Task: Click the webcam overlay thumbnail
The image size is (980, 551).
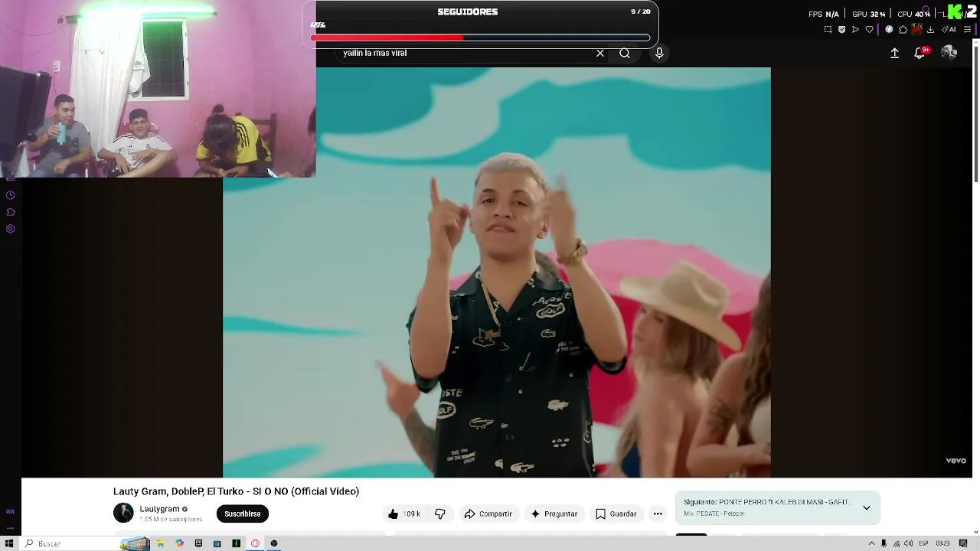Action: point(158,89)
